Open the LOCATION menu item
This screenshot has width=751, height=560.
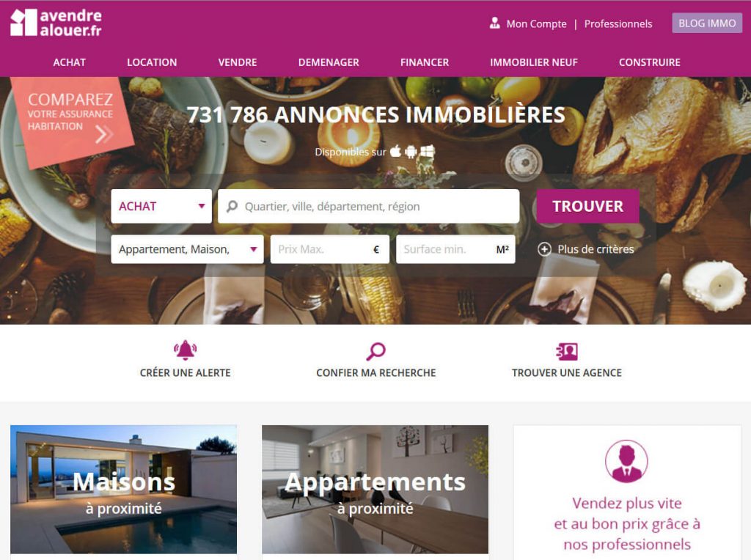click(152, 62)
